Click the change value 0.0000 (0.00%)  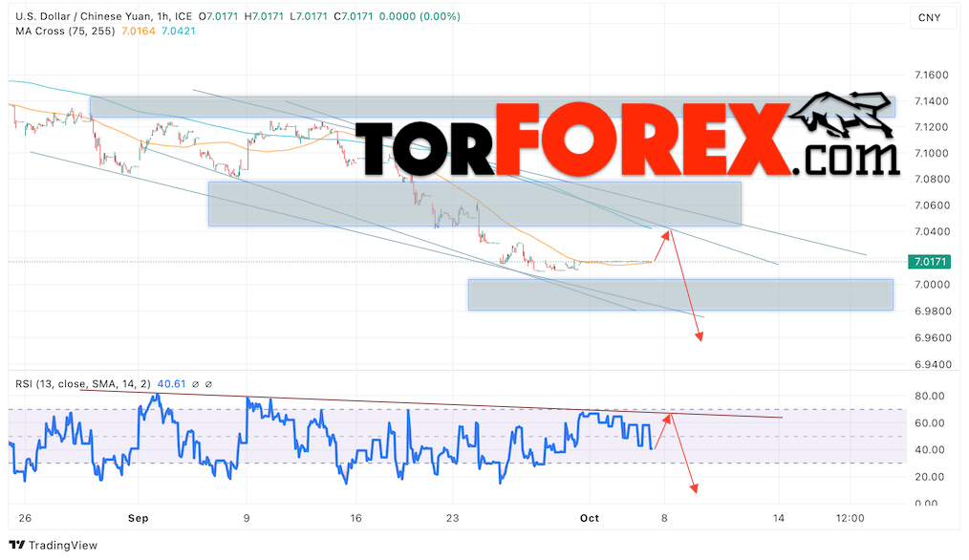[420, 16]
